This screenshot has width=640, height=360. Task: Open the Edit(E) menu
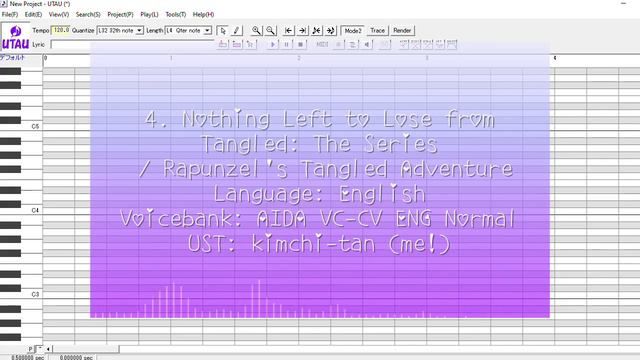point(33,14)
